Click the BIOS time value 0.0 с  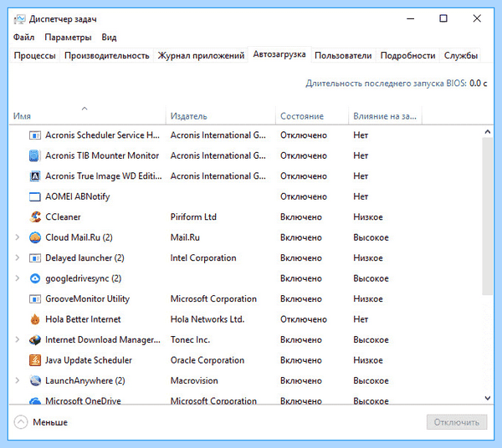(479, 84)
